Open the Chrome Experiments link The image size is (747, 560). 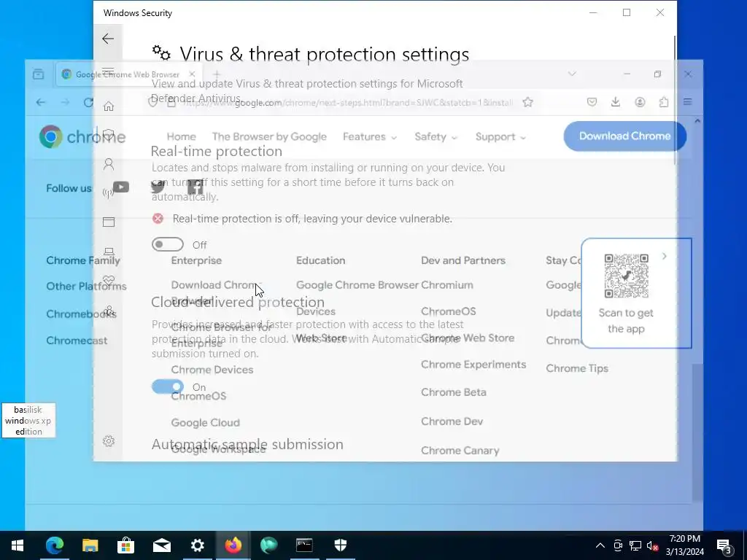pos(473,365)
